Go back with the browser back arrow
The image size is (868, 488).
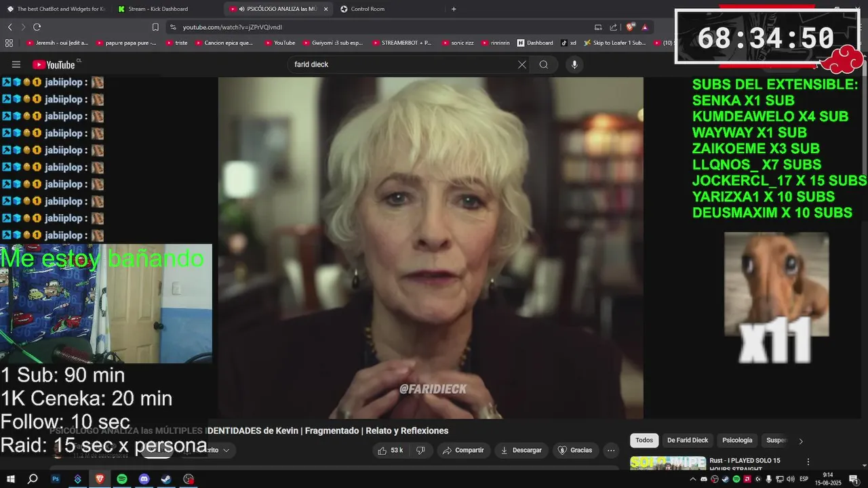point(9,27)
